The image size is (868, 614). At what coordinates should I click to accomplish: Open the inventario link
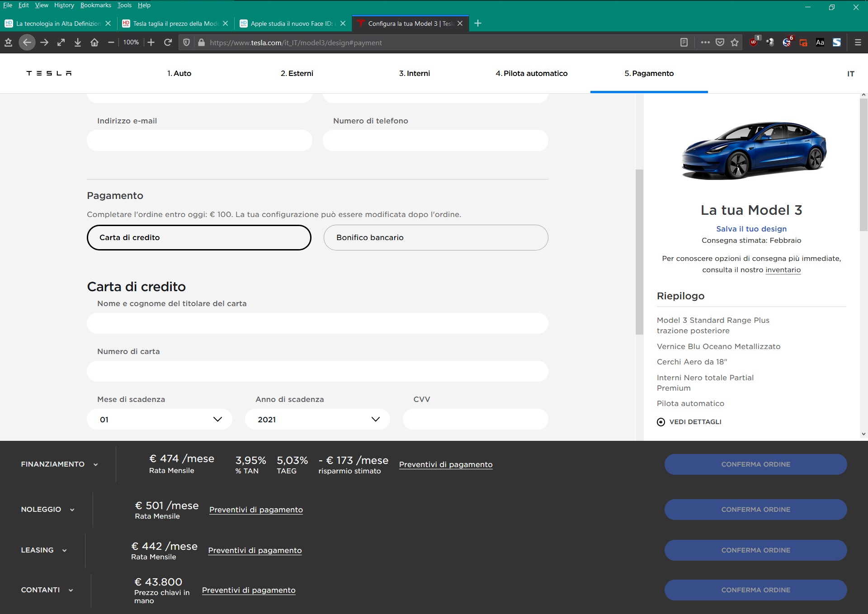[x=783, y=270]
